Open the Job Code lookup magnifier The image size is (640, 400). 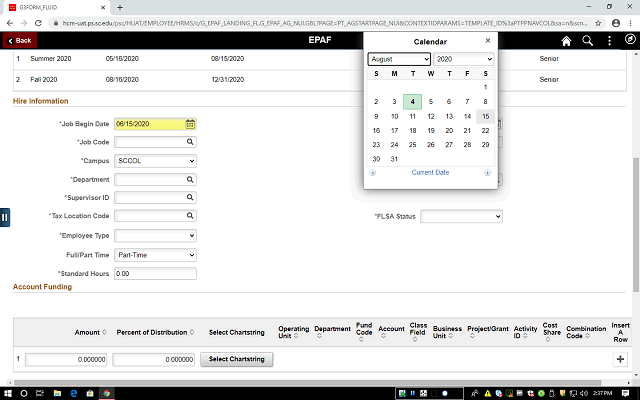pos(190,142)
